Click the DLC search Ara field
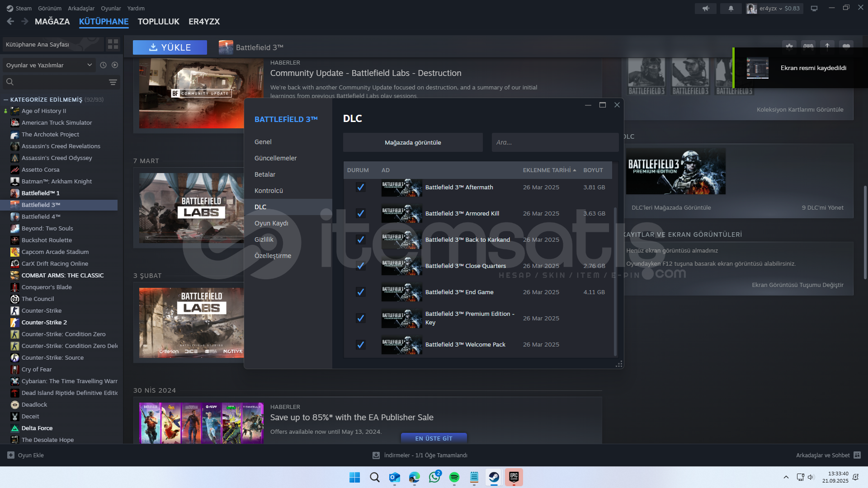Screen dimensions: 868x488 pyautogui.click(x=555, y=142)
